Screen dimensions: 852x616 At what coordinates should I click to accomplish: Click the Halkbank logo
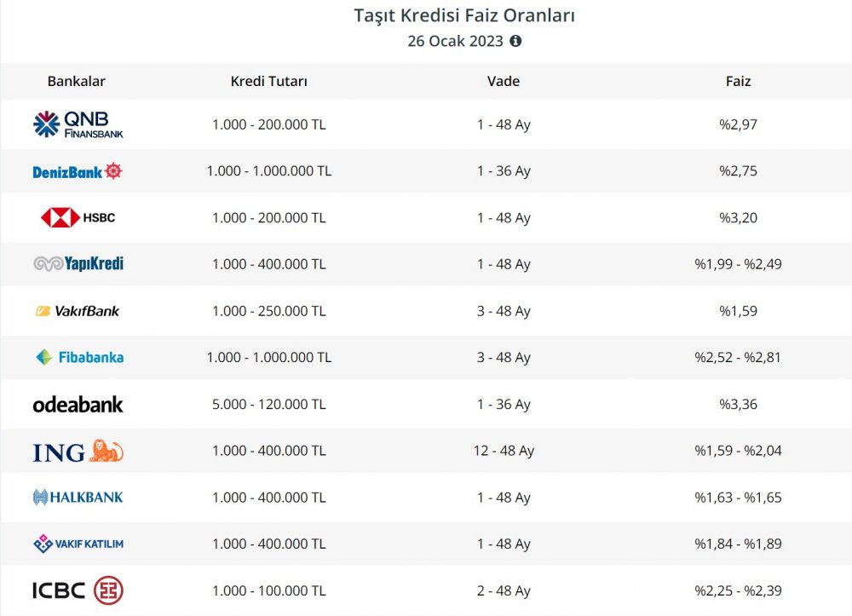pyautogui.click(x=78, y=497)
